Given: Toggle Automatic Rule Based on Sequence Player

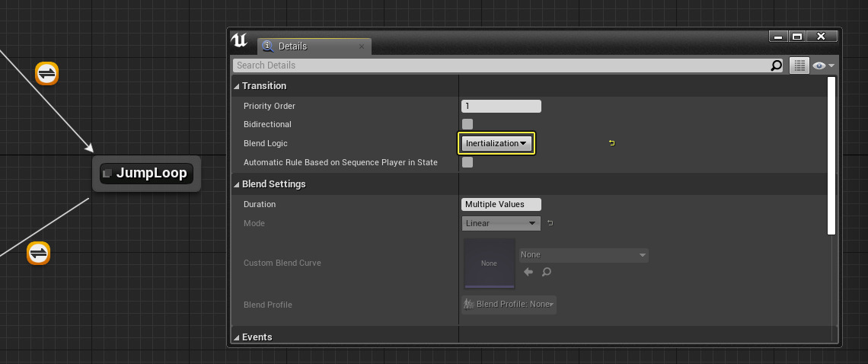Looking at the screenshot, I should (468, 162).
